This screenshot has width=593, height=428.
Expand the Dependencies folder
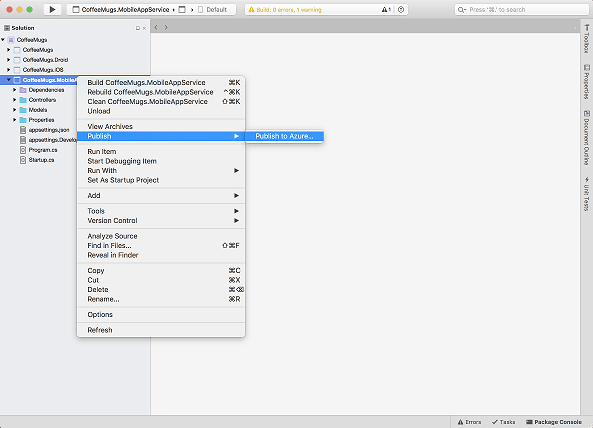click(14, 90)
